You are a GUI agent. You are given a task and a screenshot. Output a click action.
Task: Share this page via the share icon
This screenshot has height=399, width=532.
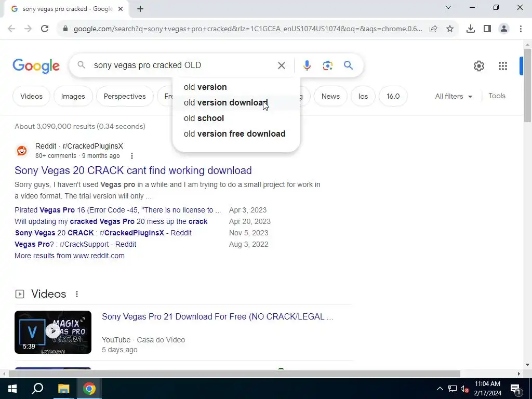(x=433, y=29)
